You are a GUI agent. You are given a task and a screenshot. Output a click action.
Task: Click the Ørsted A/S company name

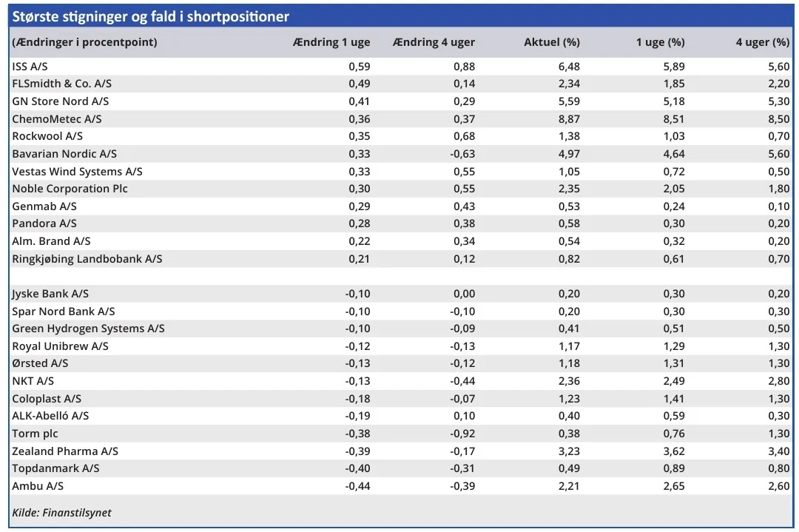(x=40, y=363)
